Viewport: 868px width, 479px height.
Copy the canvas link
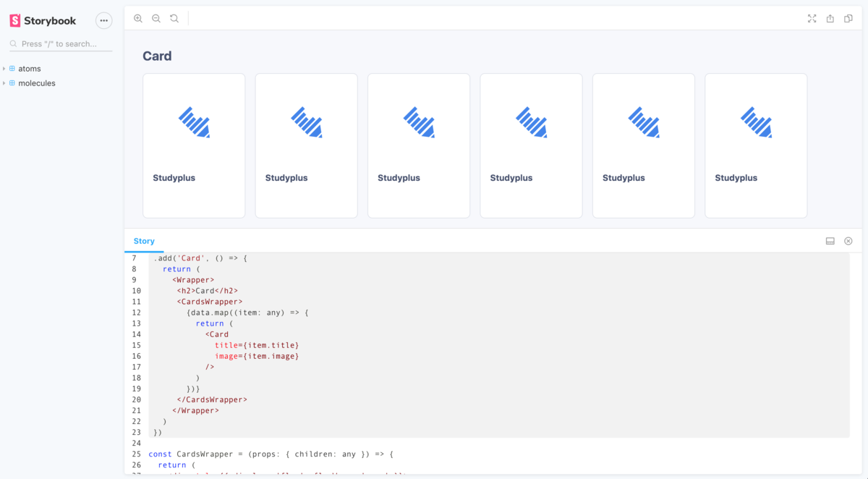(848, 19)
